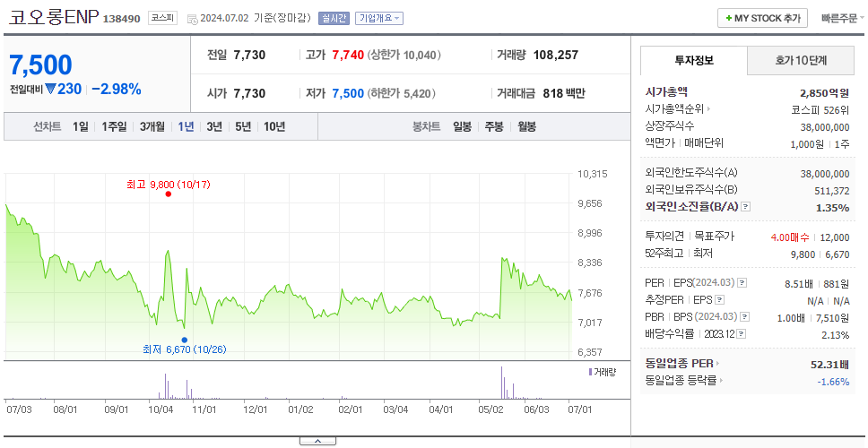Click 하한가 5,420 text
The width and height of the screenshot is (868, 448).
click(x=400, y=93)
